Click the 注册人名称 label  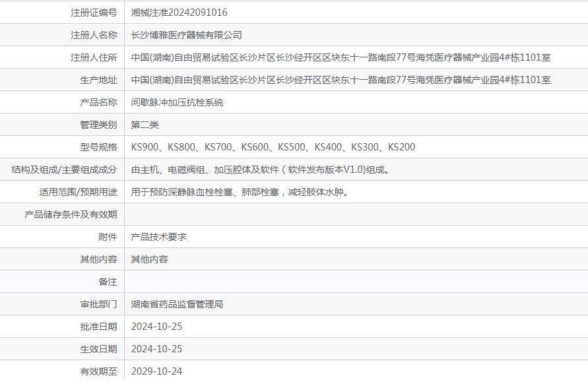click(x=94, y=35)
